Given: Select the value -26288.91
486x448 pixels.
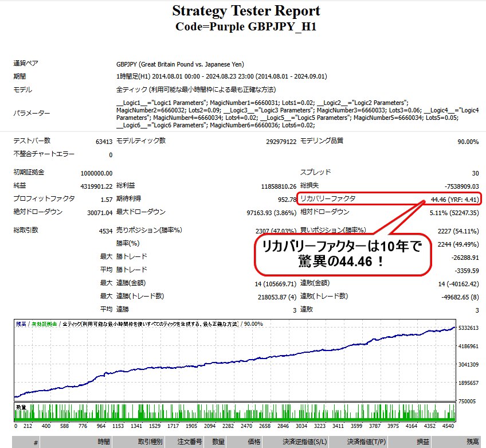Looking at the screenshot, I should coord(465,258).
